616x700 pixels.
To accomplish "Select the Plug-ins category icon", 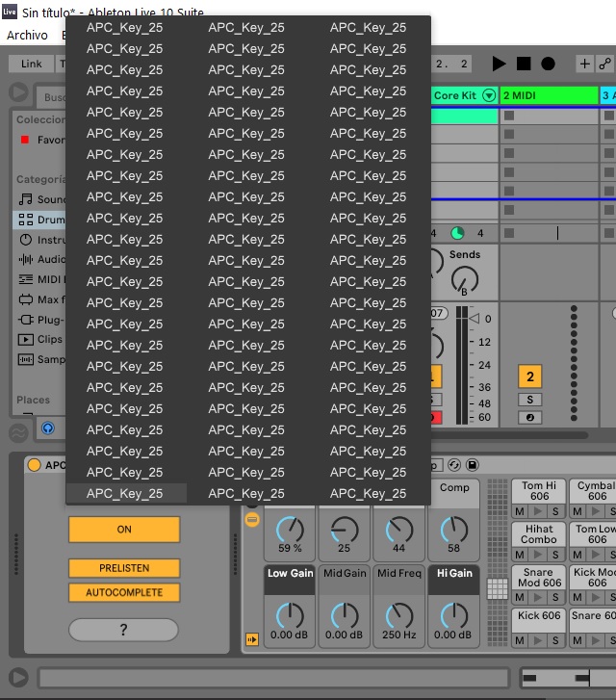I will (25, 320).
